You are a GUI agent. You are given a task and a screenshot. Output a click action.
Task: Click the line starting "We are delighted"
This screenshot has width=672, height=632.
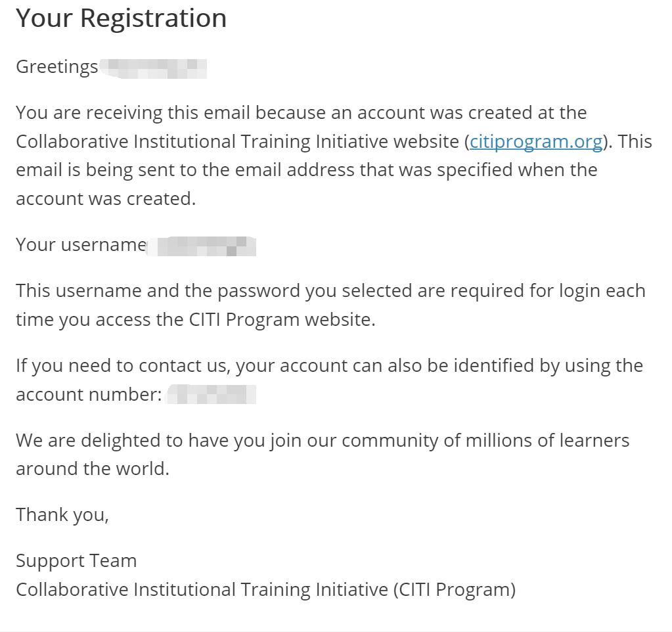pyautogui.click(x=323, y=441)
